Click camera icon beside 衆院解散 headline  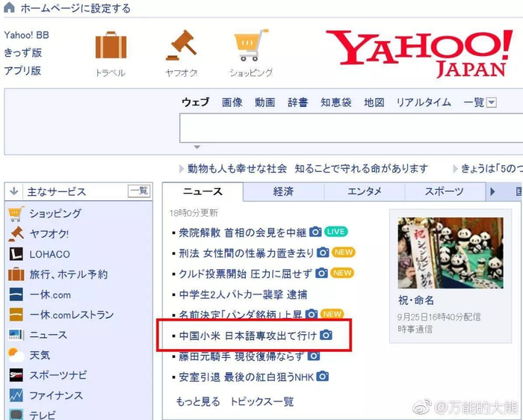[315, 232]
